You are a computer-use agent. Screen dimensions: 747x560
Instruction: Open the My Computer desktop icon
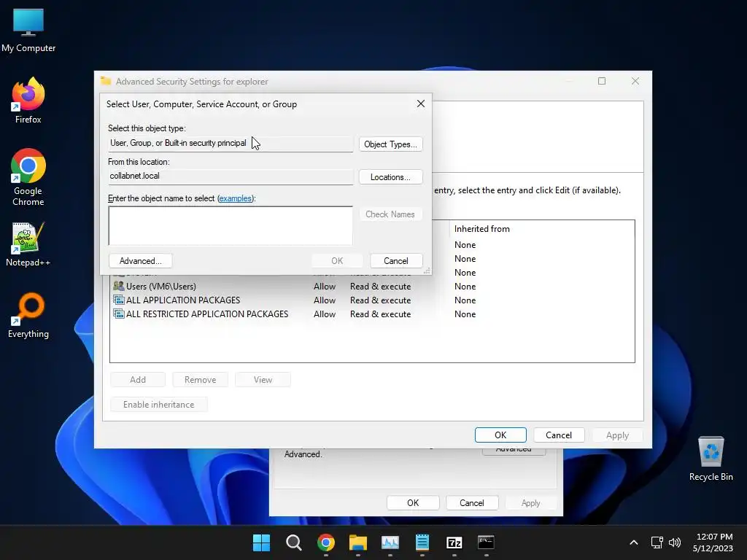coord(28,29)
